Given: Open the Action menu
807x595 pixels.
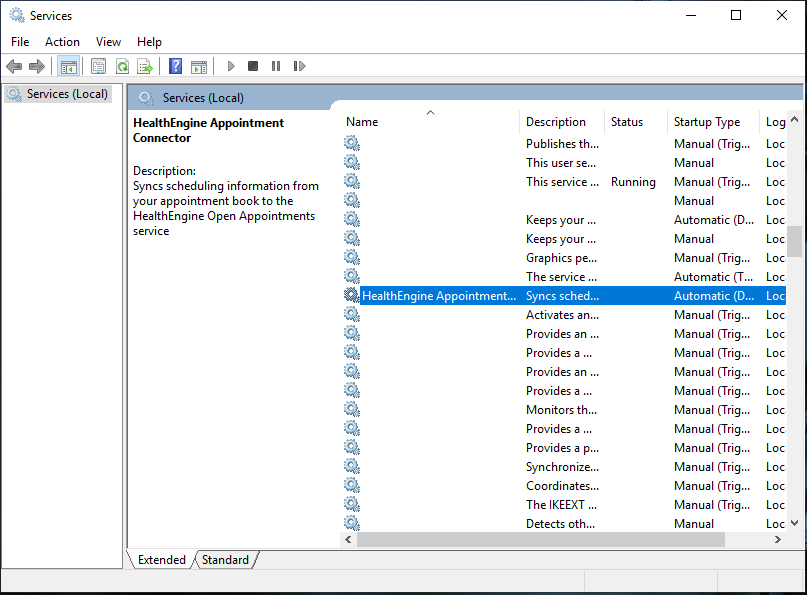Looking at the screenshot, I should click(62, 42).
